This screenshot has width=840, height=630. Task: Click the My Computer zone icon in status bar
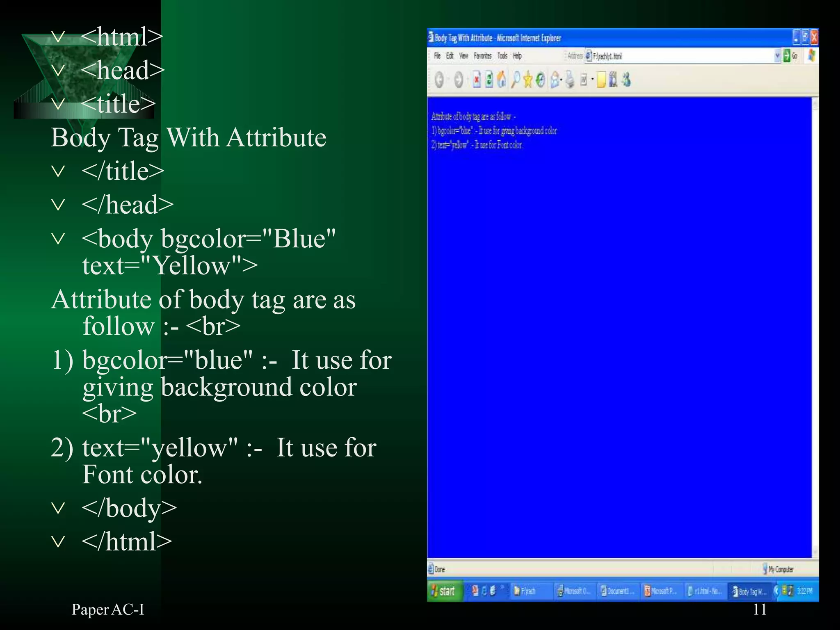pyautogui.click(x=765, y=568)
